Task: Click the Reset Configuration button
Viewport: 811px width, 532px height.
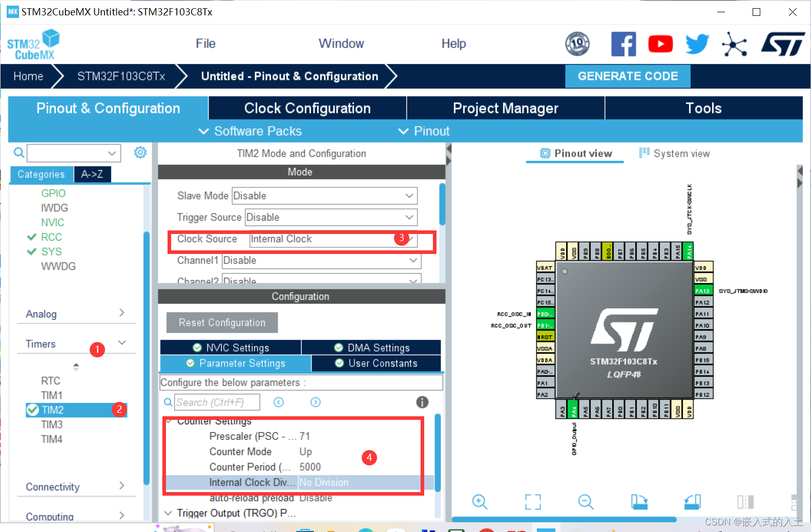Action: coord(222,323)
